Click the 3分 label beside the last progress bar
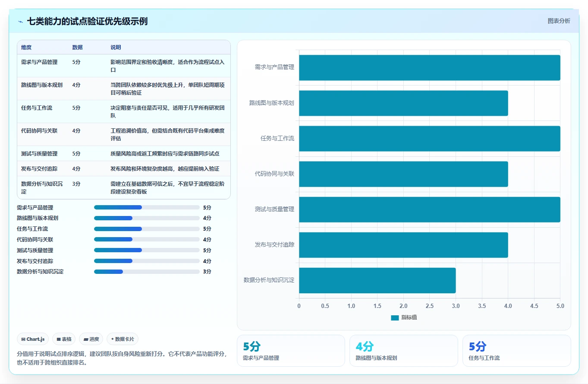 pos(207,272)
